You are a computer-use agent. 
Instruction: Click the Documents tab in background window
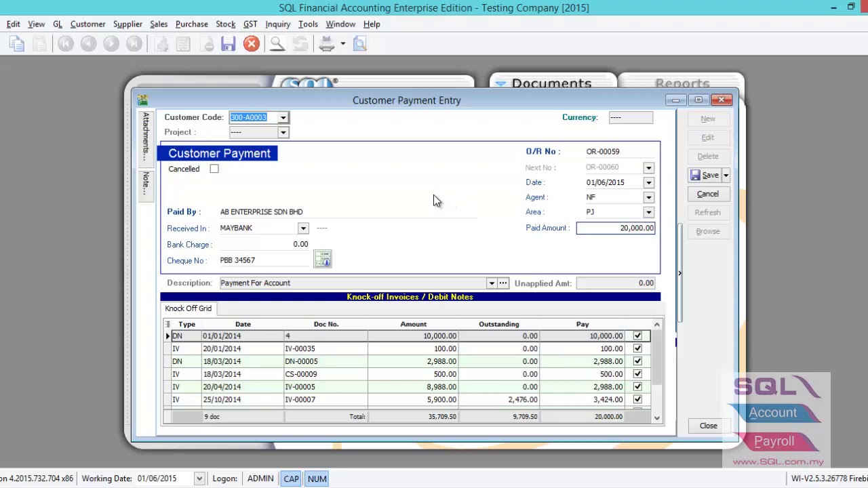(551, 83)
